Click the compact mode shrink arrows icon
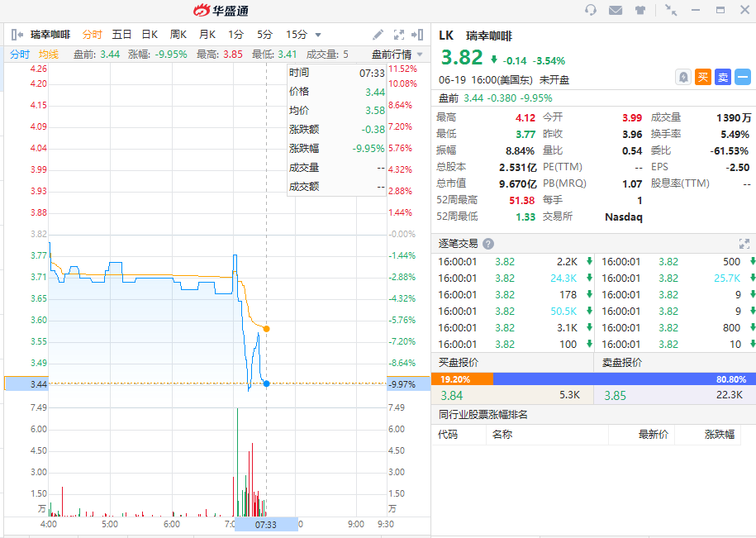Image resolution: width=756 pixels, height=538 pixels. (671, 10)
